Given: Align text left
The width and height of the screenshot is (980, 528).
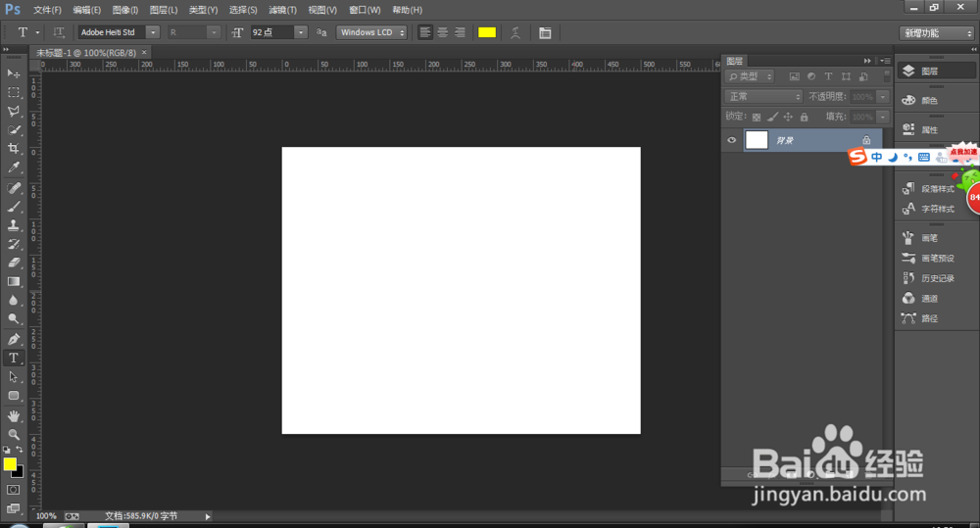Looking at the screenshot, I should pos(425,32).
